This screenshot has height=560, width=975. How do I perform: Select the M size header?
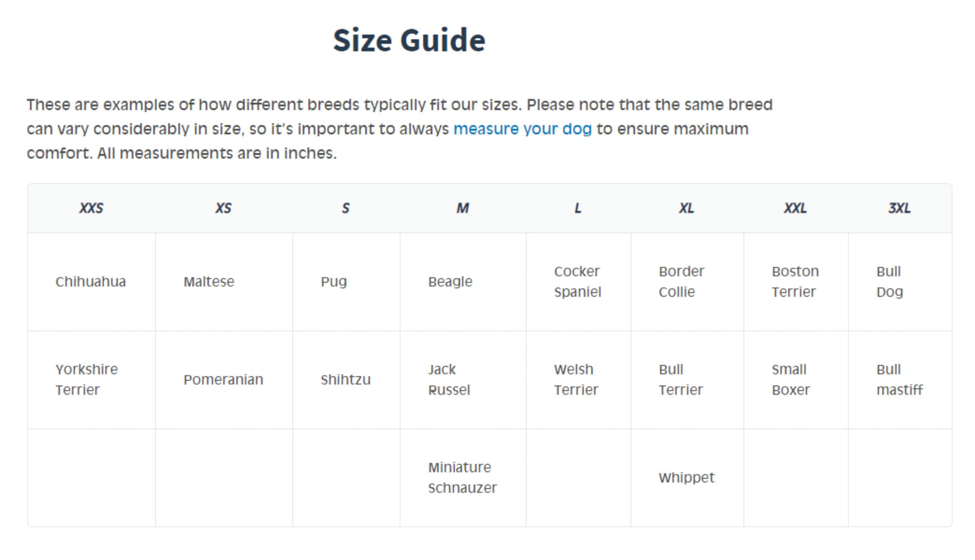point(462,208)
